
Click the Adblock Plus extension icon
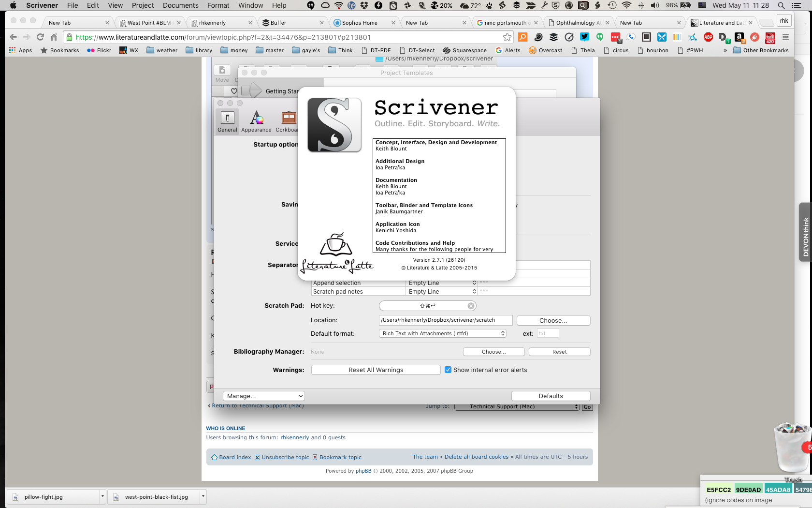tap(708, 37)
